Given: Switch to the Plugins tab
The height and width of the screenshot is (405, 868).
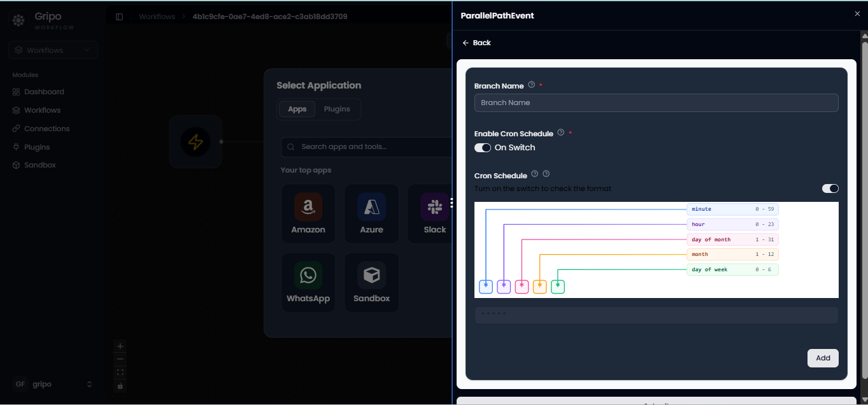Looking at the screenshot, I should (337, 109).
